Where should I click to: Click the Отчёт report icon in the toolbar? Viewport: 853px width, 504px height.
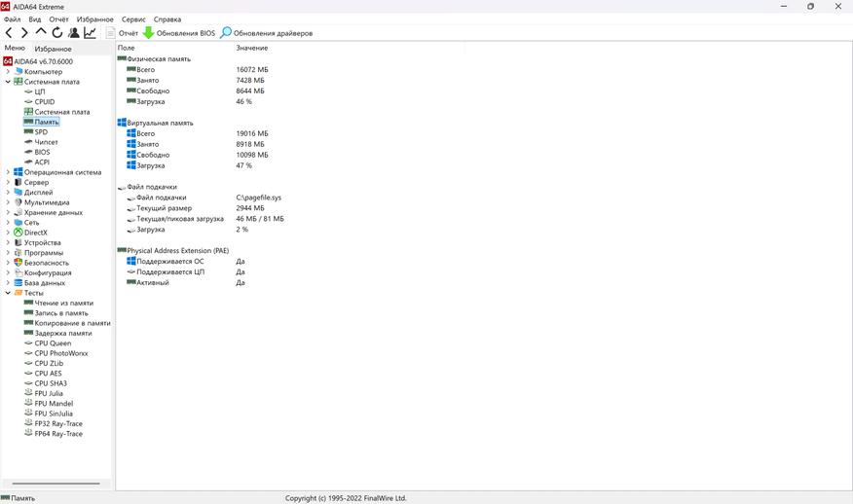click(110, 33)
